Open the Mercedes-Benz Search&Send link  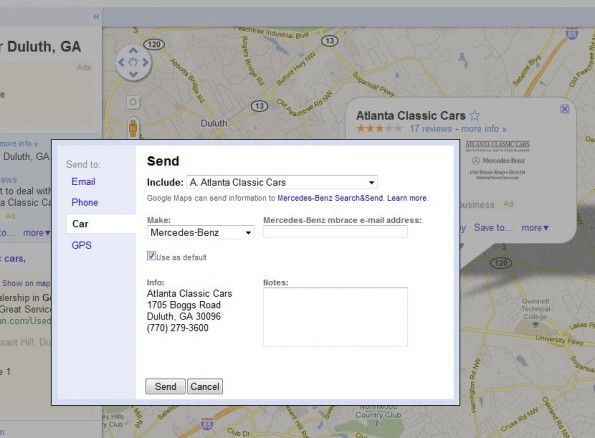pyautogui.click(x=331, y=198)
